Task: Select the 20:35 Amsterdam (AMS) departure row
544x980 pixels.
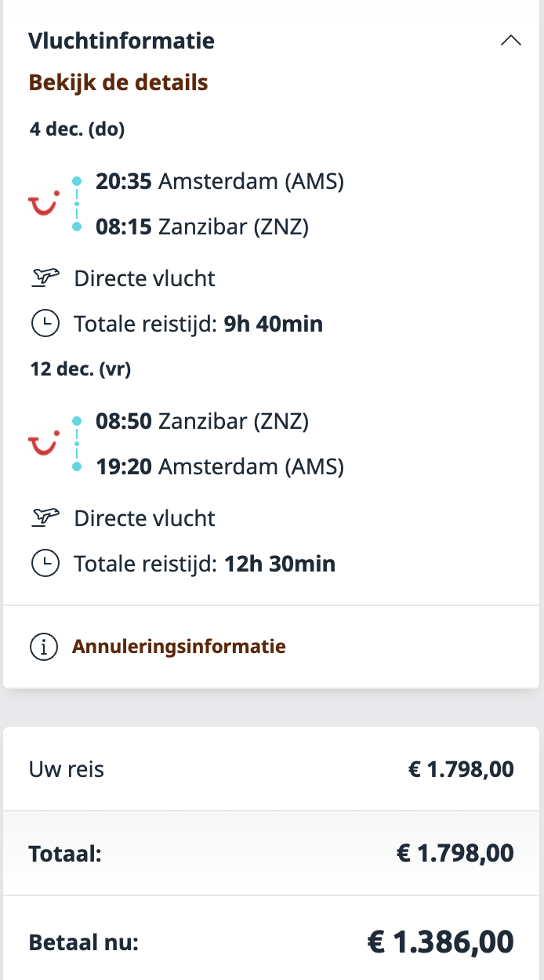Action: coord(219,182)
